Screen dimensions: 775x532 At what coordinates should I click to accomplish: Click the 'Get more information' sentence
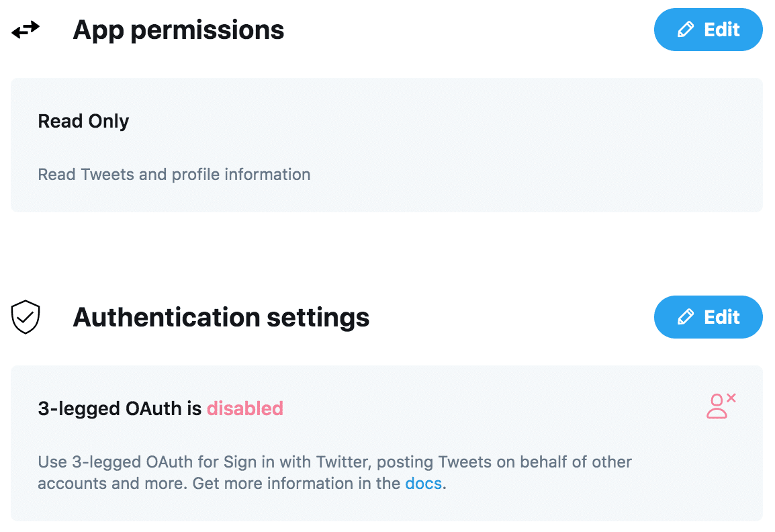319,484
